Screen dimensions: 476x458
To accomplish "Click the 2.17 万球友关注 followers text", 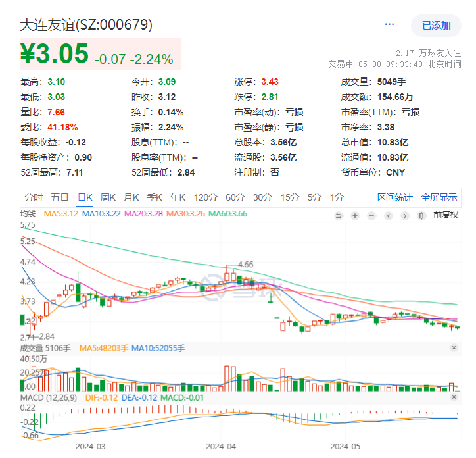I will (429, 53).
